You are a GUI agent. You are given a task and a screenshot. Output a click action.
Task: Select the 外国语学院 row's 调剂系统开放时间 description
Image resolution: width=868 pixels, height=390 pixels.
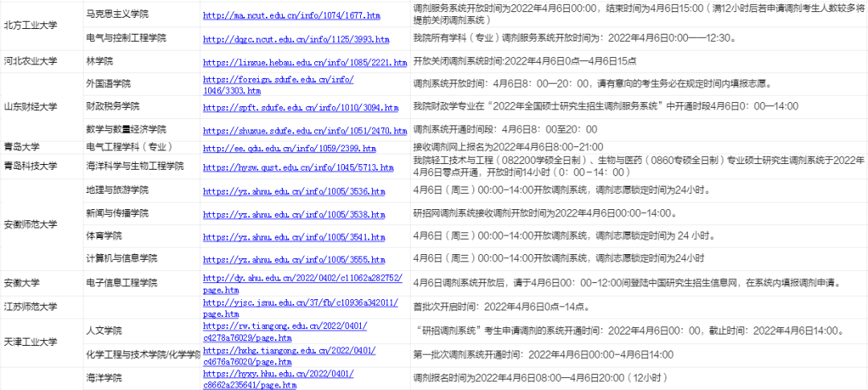pos(640,84)
